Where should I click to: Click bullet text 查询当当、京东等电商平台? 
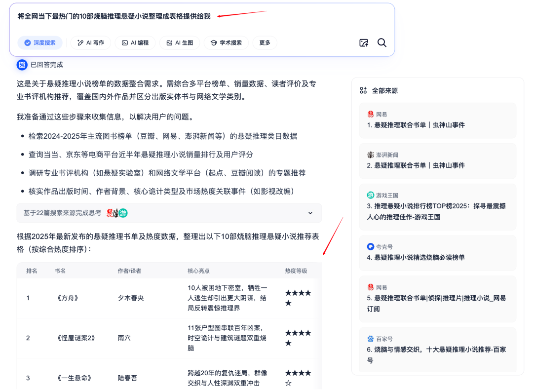[x=141, y=155]
